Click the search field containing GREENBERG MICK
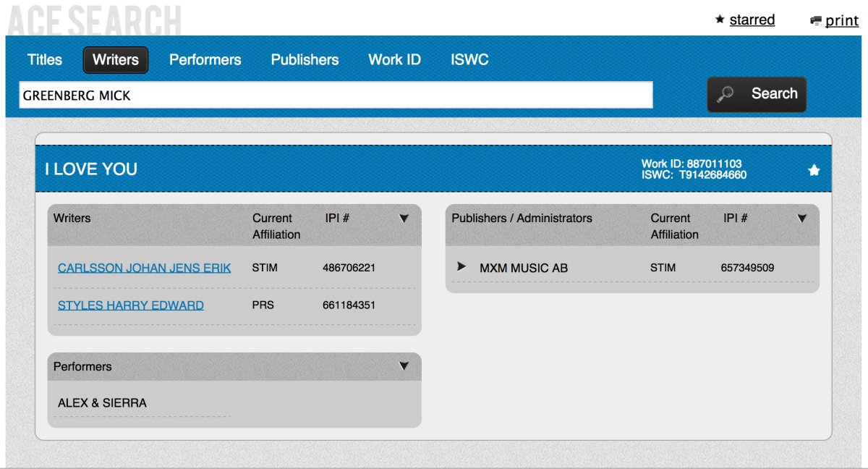The height and width of the screenshot is (469, 868). click(x=336, y=96)
